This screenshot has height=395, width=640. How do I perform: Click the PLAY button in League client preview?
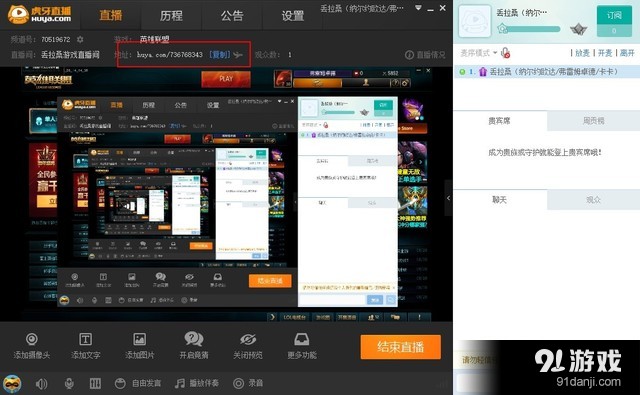tap(226, 79)
